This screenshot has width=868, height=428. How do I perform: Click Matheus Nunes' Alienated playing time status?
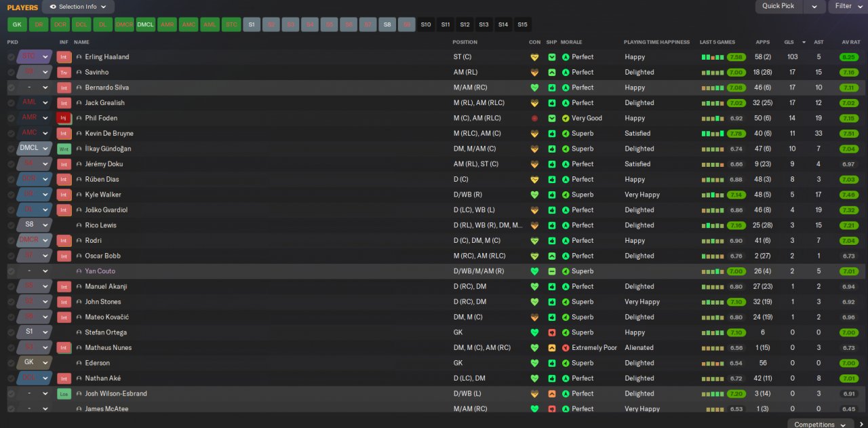click(x=639, y=348)
